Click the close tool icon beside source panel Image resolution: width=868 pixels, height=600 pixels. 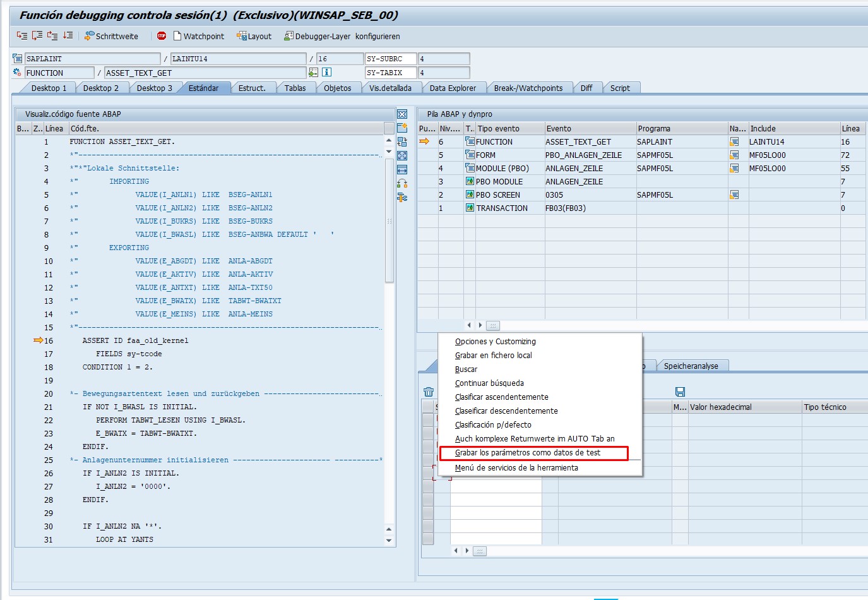(x=402, y=114)
